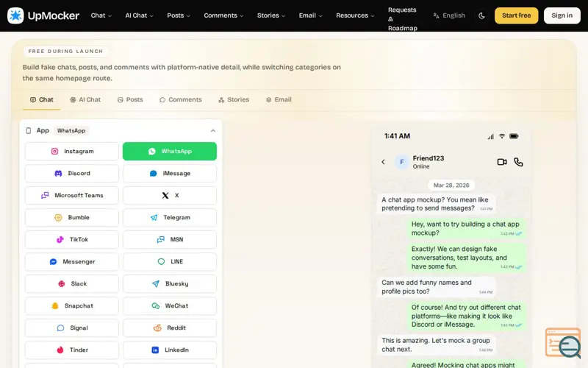This screenshot has width=588, height=368.
Task: Open the Chat navigation dropdown
Action: coord(101,15)
